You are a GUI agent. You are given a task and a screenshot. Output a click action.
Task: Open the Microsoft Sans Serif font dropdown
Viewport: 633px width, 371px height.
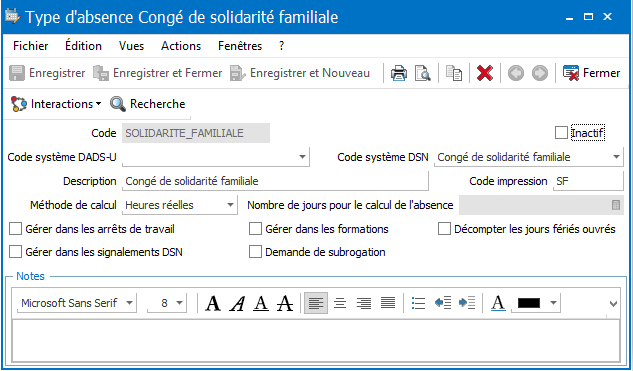coord(77,303)
